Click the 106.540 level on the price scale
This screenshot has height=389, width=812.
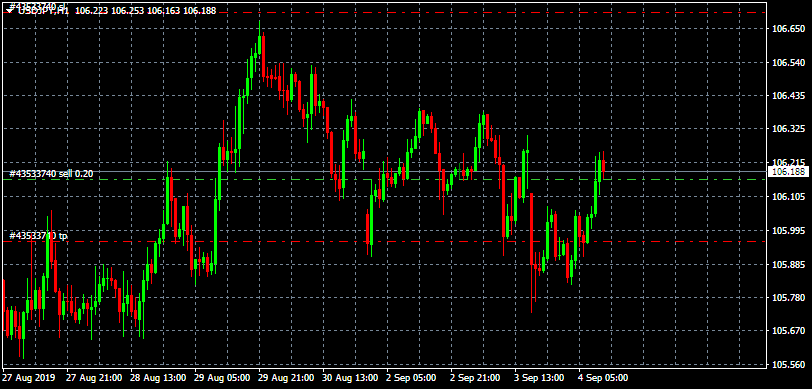(787, 63)
